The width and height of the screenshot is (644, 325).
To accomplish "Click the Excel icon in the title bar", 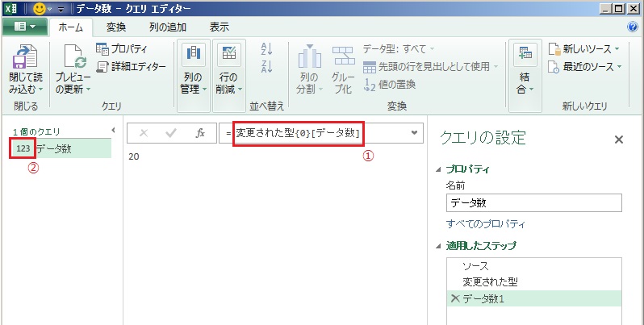I will (10, 9).
